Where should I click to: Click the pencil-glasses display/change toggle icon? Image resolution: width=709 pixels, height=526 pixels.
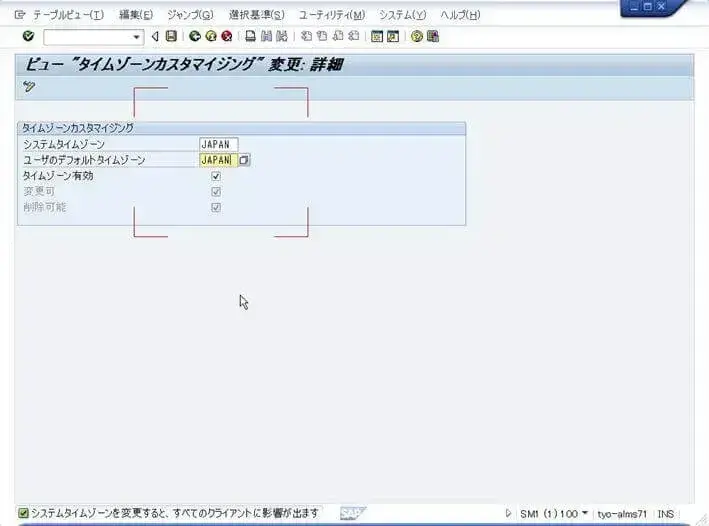pos(29,86)
